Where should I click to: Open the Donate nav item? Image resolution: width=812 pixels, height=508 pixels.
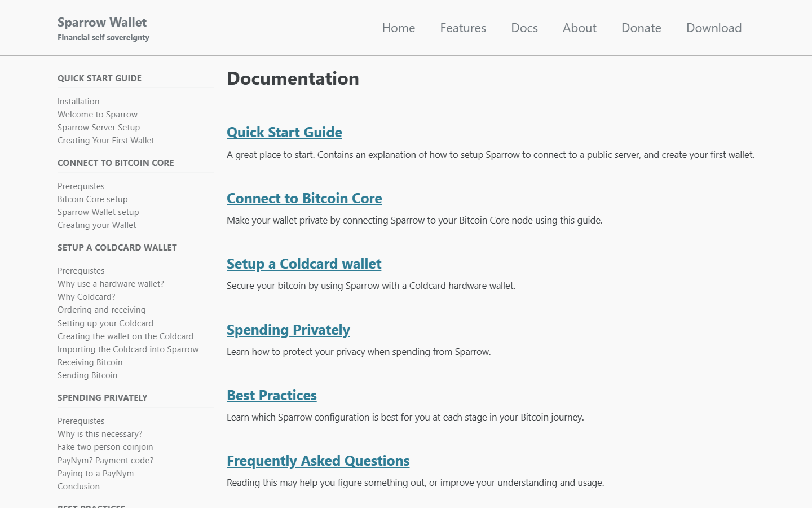(x=641, y=28)
